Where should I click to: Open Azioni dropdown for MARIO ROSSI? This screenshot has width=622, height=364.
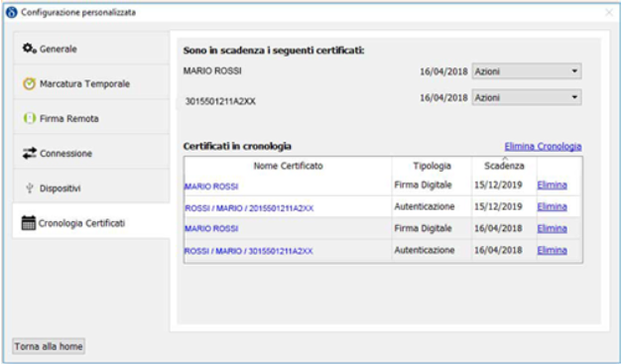click(x=527, y=71)
